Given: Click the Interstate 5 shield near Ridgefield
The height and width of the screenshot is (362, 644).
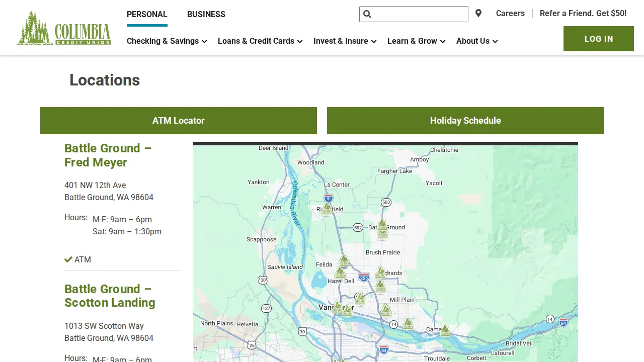Looking at the screenshot, I should point(328,198).
